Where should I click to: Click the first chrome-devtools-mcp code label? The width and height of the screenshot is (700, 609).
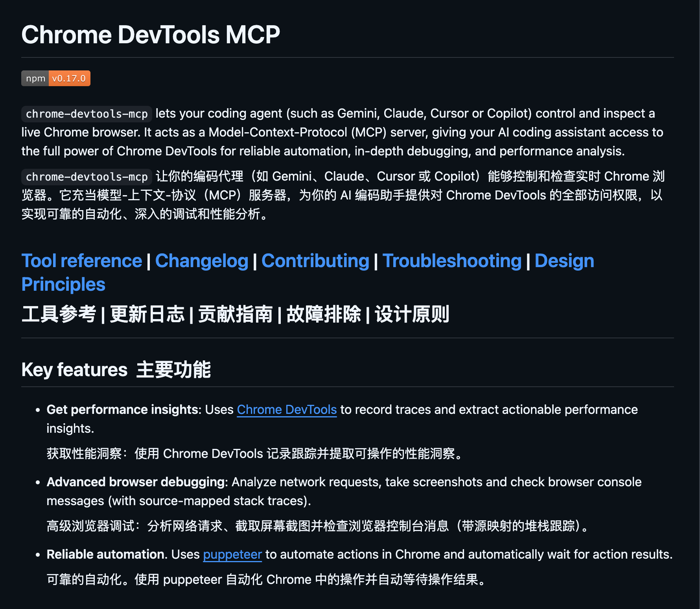pyautogui.click(x=87, y=114)
